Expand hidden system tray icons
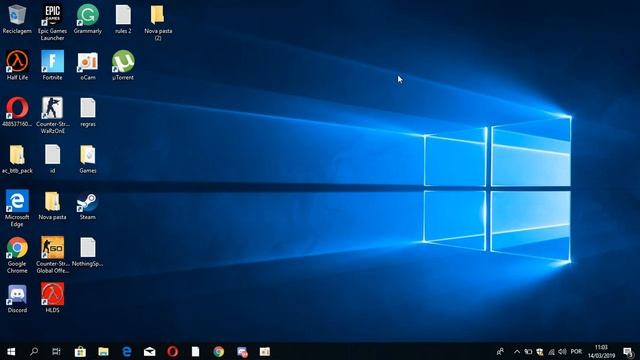 point(517,351)
